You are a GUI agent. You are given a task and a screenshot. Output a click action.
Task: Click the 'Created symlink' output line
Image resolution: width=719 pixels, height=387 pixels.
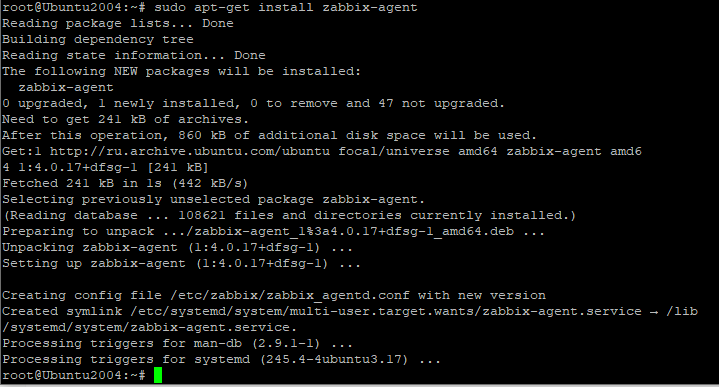click(x=350, y=311)
